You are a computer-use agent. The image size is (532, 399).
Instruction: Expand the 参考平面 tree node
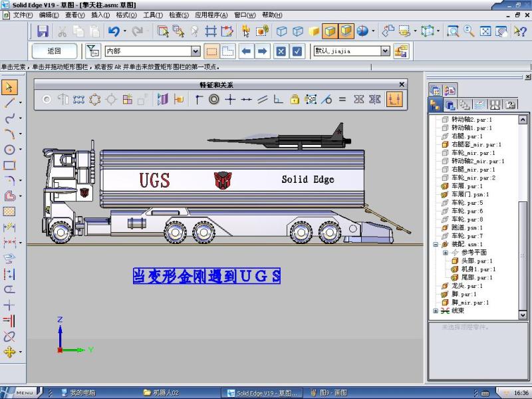(446, 253)
